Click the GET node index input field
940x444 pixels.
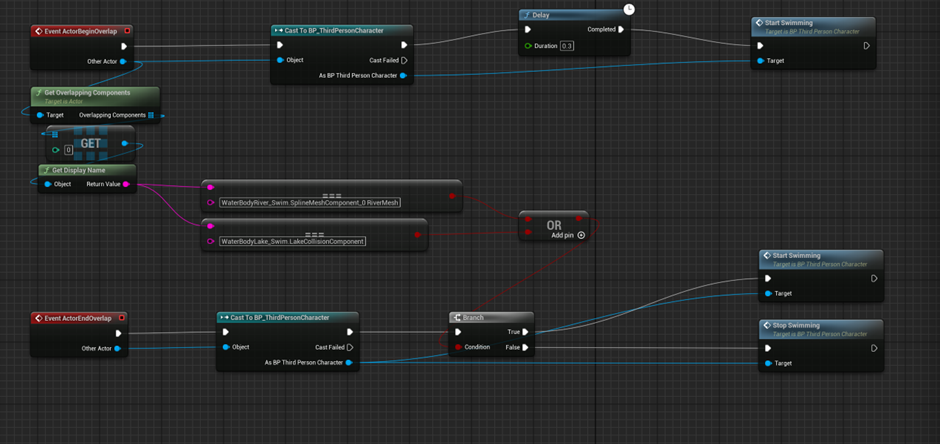(68, 150)
